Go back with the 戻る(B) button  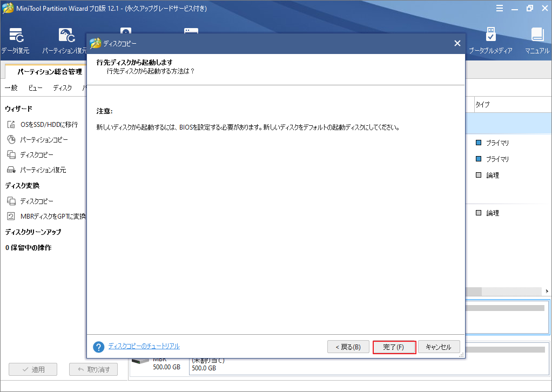[348, 347]
